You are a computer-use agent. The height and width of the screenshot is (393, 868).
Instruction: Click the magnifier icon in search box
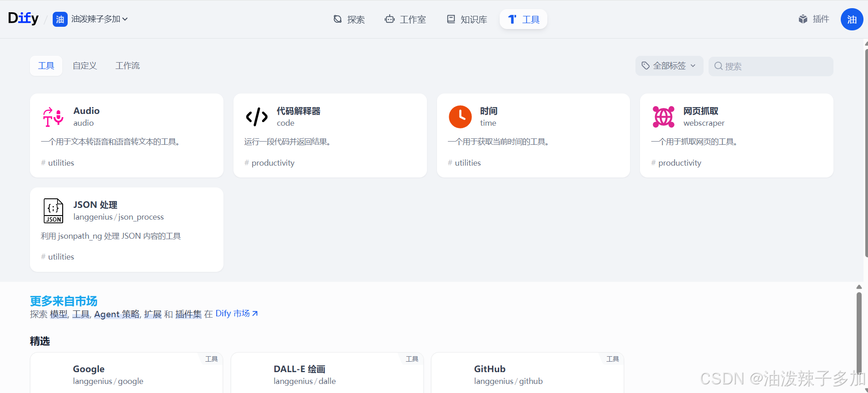pyautogui.click(x=718, y=66)
